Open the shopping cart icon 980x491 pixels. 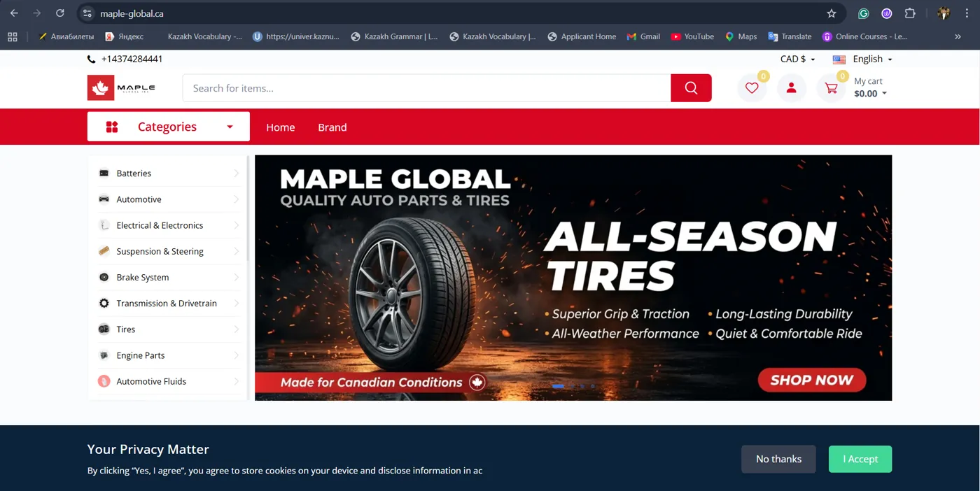tap(831, 88)
